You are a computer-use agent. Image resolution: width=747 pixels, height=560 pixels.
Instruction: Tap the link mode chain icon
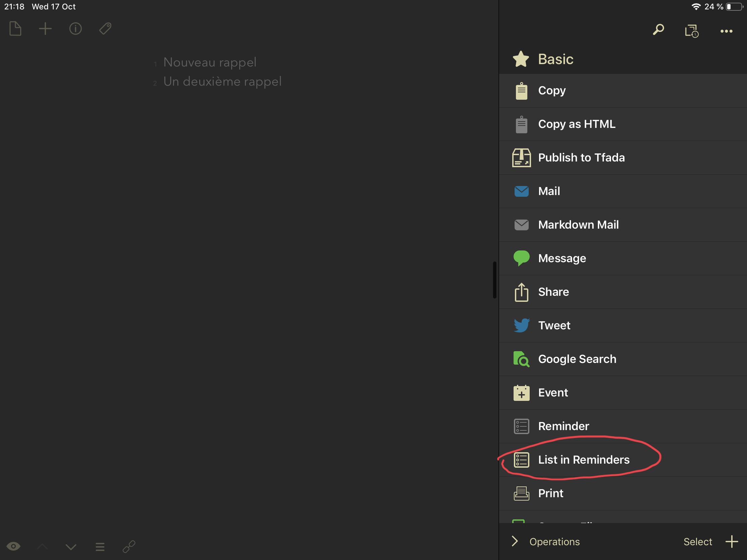pyautogui.click(x=129, y=546)
